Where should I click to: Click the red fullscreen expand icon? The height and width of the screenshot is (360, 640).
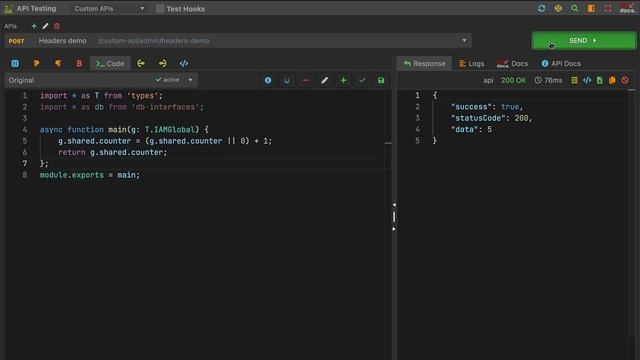point(608,9)
